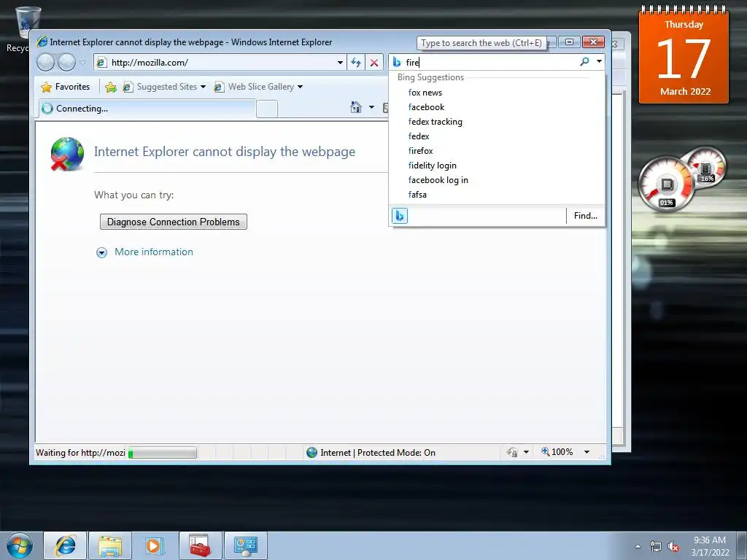Open the search provider options dropdown
Viewport: 747px width, 560px height.
point(600,62)
